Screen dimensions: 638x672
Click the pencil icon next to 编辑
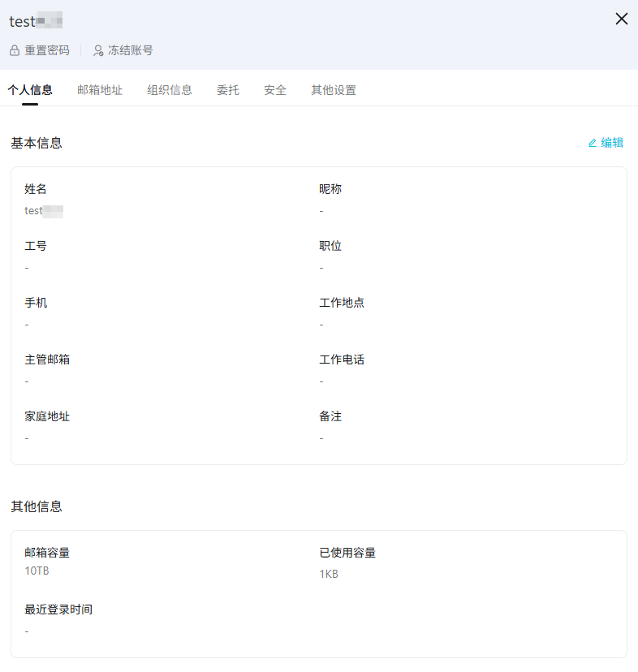(x=592, y=143)
